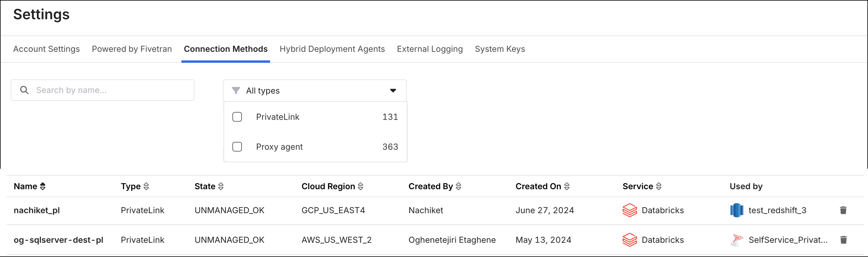Switch to Hybrid Deployment Agents tab
868x257 pixels.
tap(332, 49)
